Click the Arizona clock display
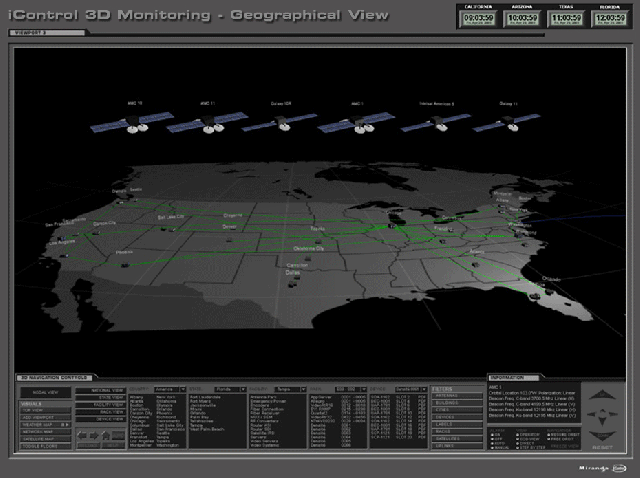 [x=522, y=19]
